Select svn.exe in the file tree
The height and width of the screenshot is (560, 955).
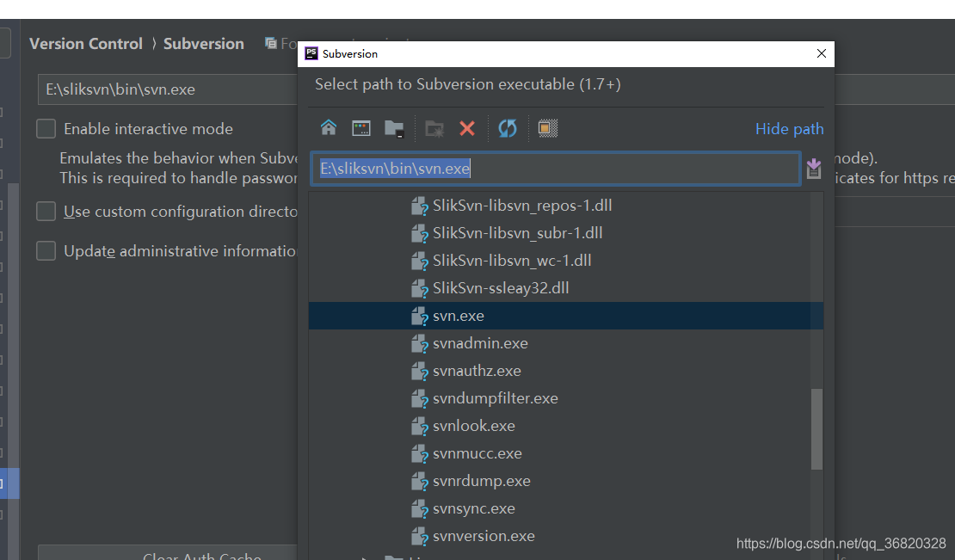point(566,316)
